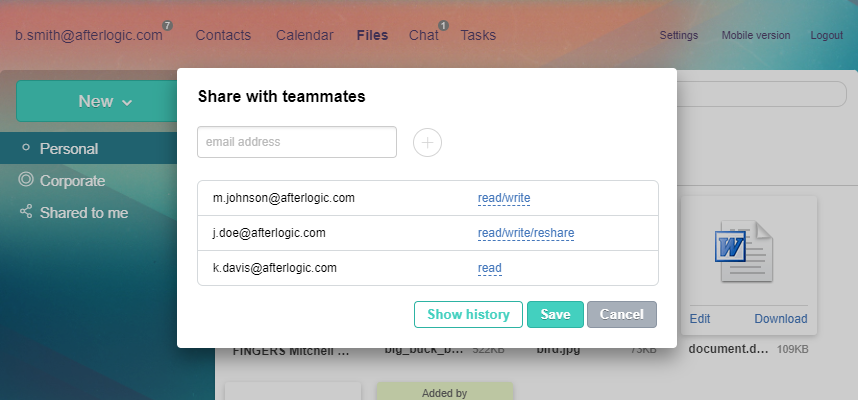Open b.smith@afterlogic.com mailbox
Viewport: 858px width, 400px height.
(88, 35)
